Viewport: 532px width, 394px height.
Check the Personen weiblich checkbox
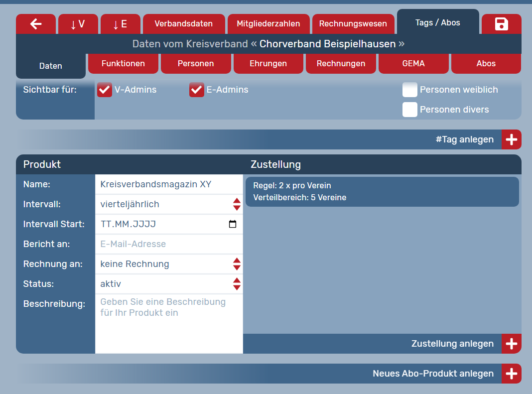coord(410,90)
